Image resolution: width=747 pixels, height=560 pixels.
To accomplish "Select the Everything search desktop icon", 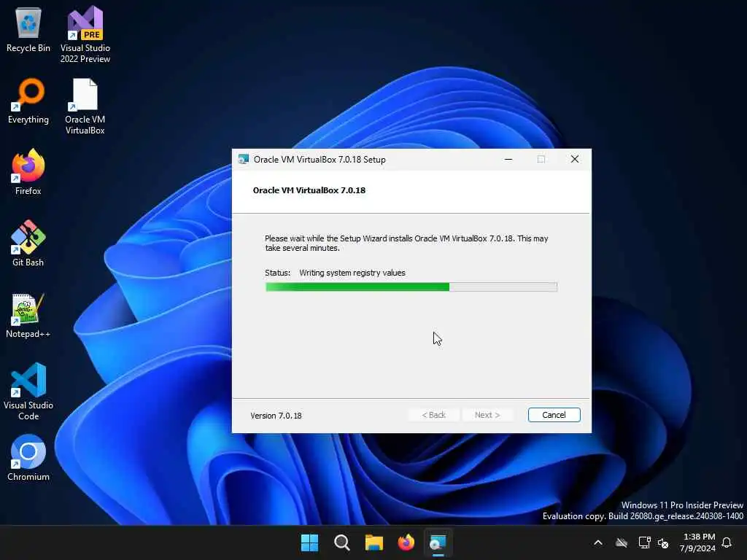I will (28, 101).
